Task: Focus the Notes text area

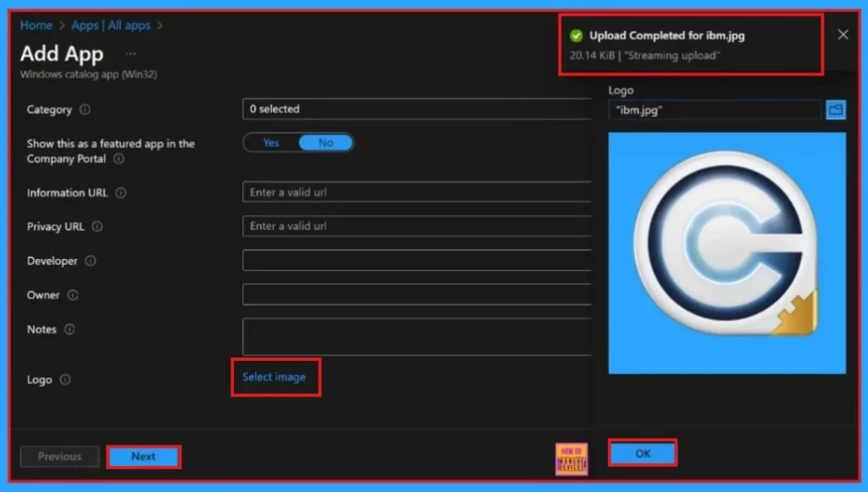Action: [417, 336]
